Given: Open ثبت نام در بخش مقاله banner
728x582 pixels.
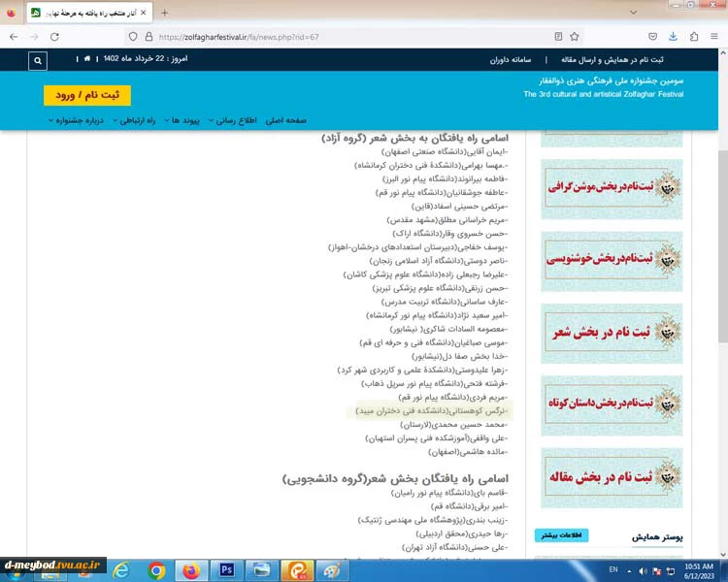Looking at the screenshot, I should pyautogui.click(x=612, y=477).
